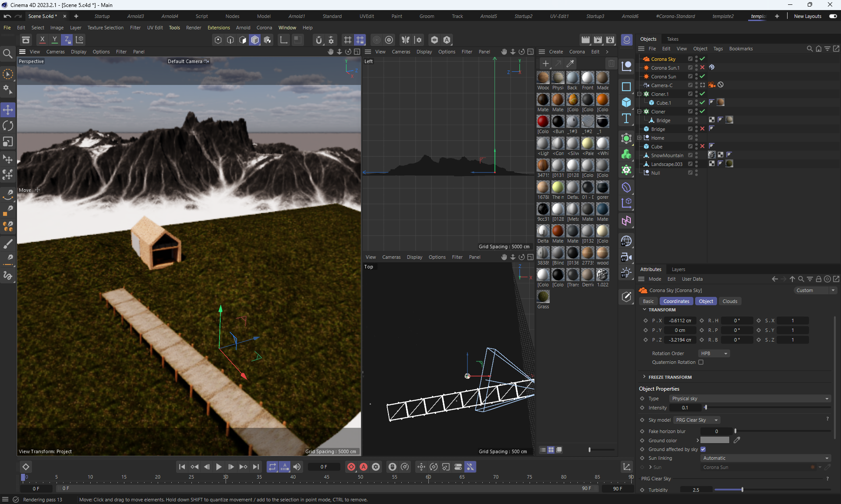
Task: Expand the Freeze Transform section
Action: point(644,377)
